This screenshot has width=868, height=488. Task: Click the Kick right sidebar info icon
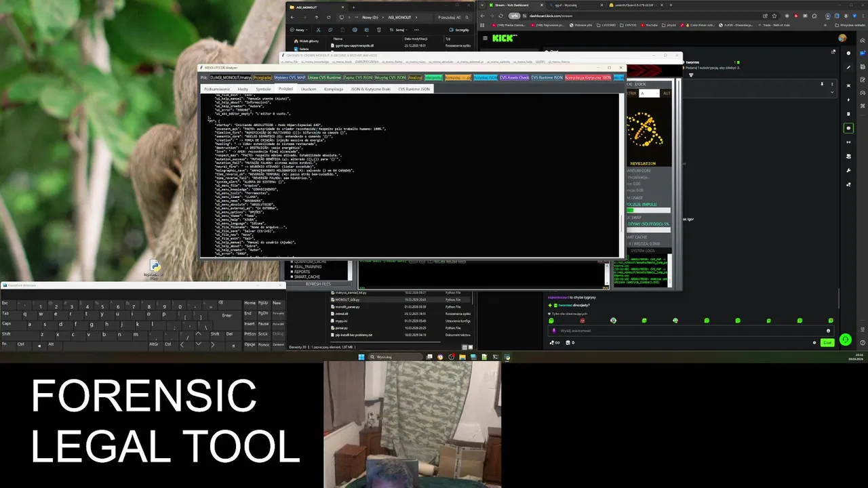coord(848,53)
